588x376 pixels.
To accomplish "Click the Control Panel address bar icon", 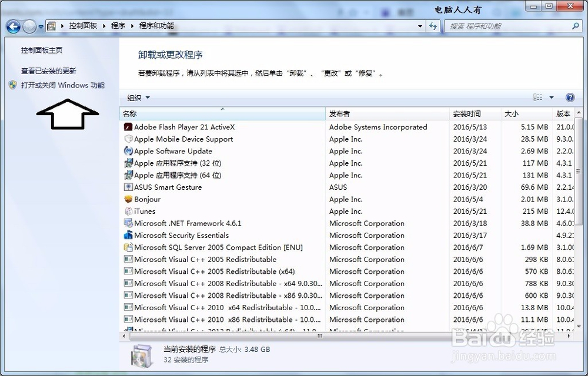I will 51,26.
